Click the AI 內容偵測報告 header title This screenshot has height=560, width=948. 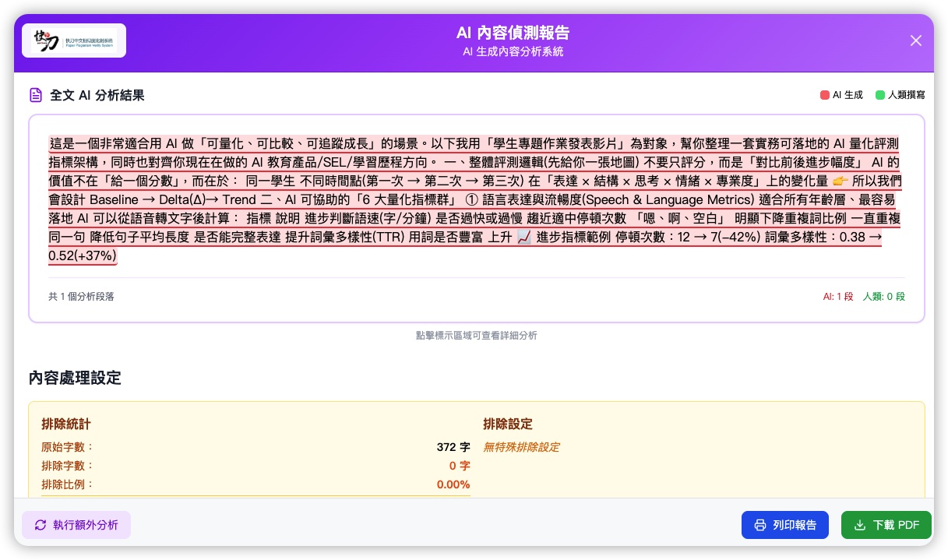click(x=513, y=33)
